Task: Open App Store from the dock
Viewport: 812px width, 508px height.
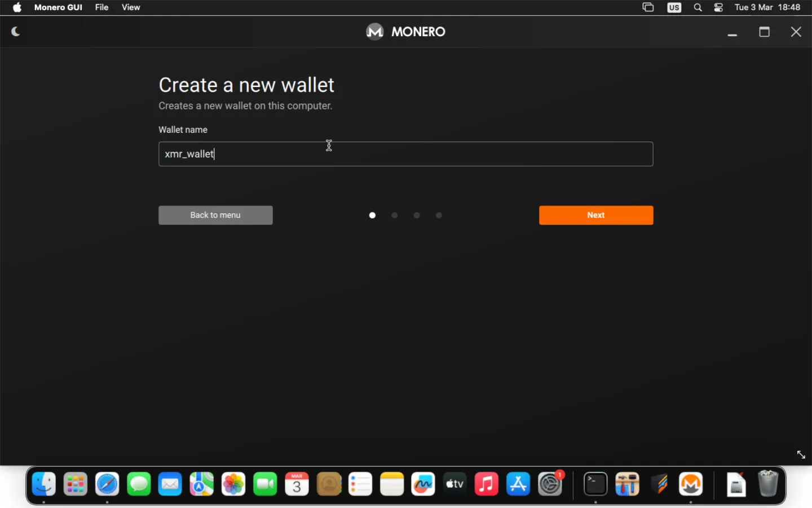Action: (x=518, y=484)
